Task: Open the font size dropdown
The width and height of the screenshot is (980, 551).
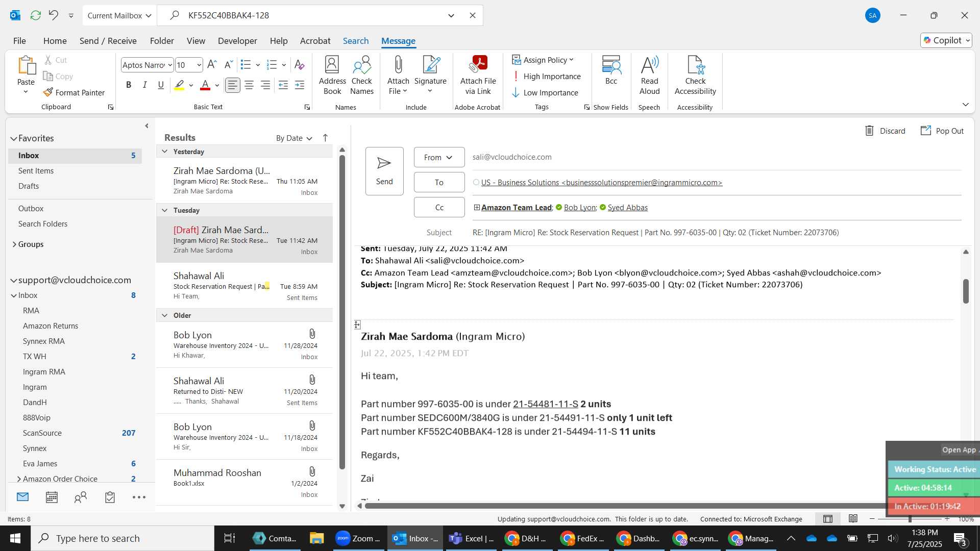Action: click(x=199, y=65)
